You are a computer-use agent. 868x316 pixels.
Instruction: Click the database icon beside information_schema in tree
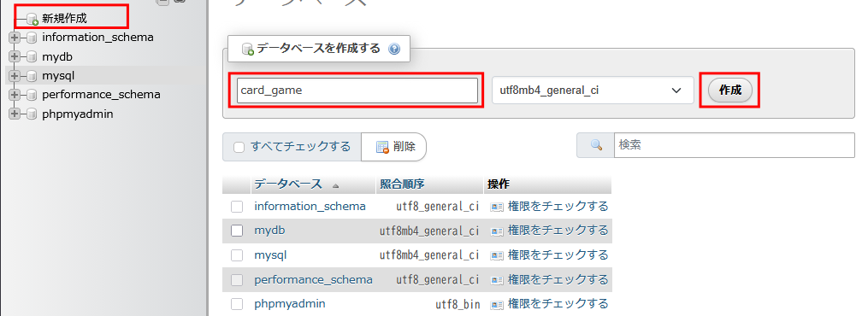coord(32,38)
